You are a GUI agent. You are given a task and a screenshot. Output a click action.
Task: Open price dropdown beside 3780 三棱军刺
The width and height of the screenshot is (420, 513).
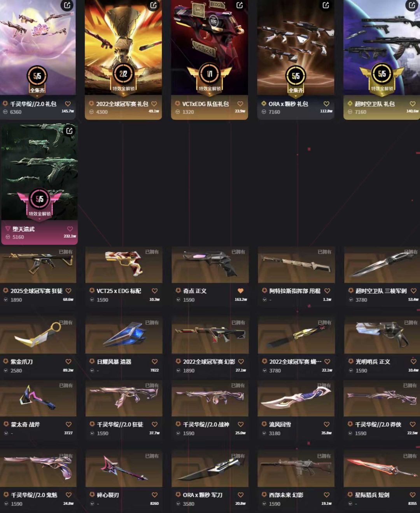(x=351, y=300)
